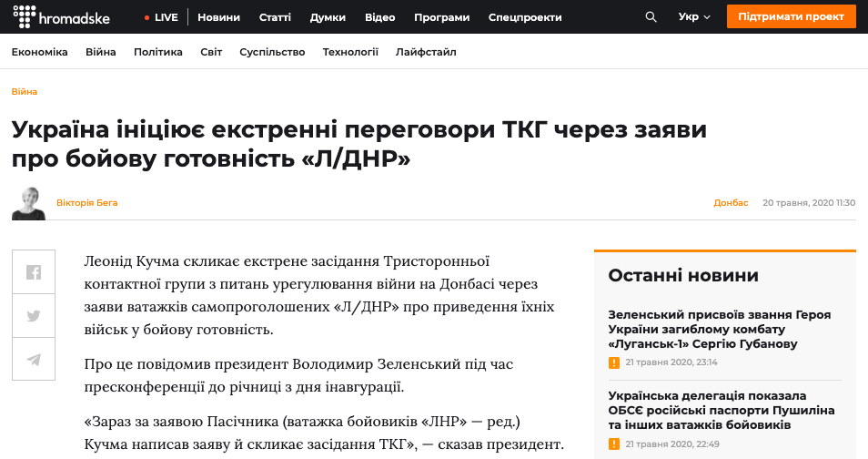Click the paragraph starting Леонід Кучма скликає
Image resolution: width=868 pixels, height=459 pixels.
(x=319, y=295)
